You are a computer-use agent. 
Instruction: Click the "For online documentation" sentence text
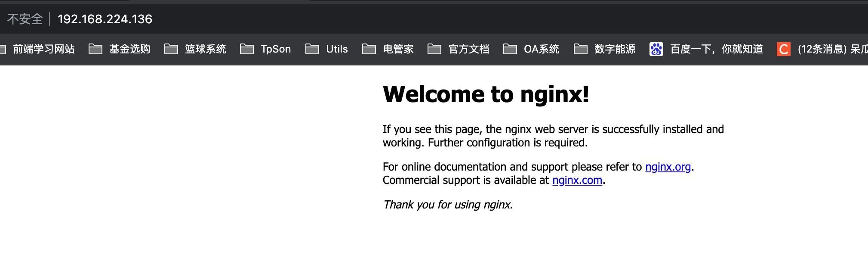512,167
